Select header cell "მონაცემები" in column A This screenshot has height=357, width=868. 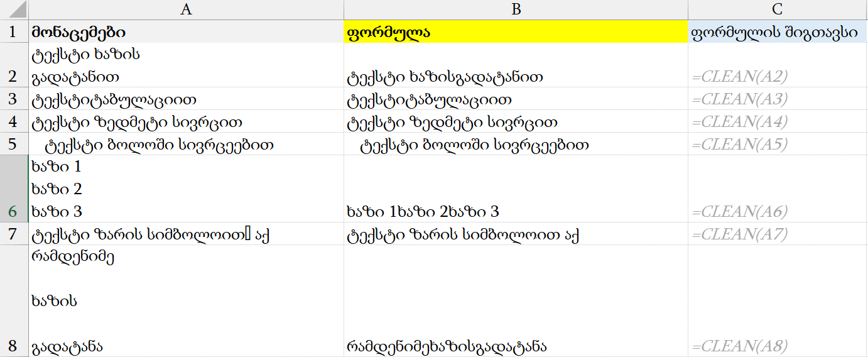pos(186,32)
